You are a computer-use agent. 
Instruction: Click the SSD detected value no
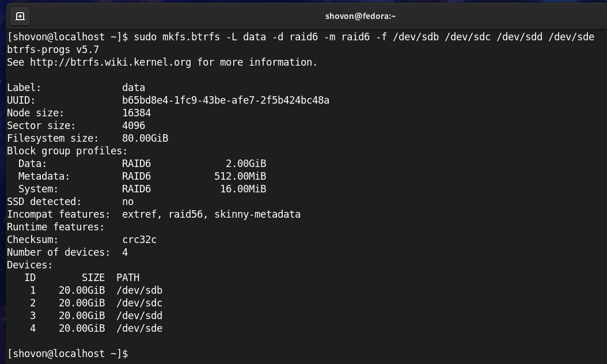pos(128,202)
